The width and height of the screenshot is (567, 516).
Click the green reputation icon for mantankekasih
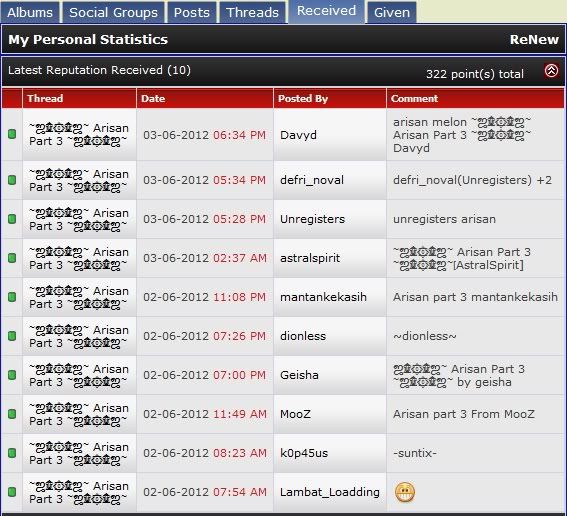pyautogui.click(x=12, y=297)
